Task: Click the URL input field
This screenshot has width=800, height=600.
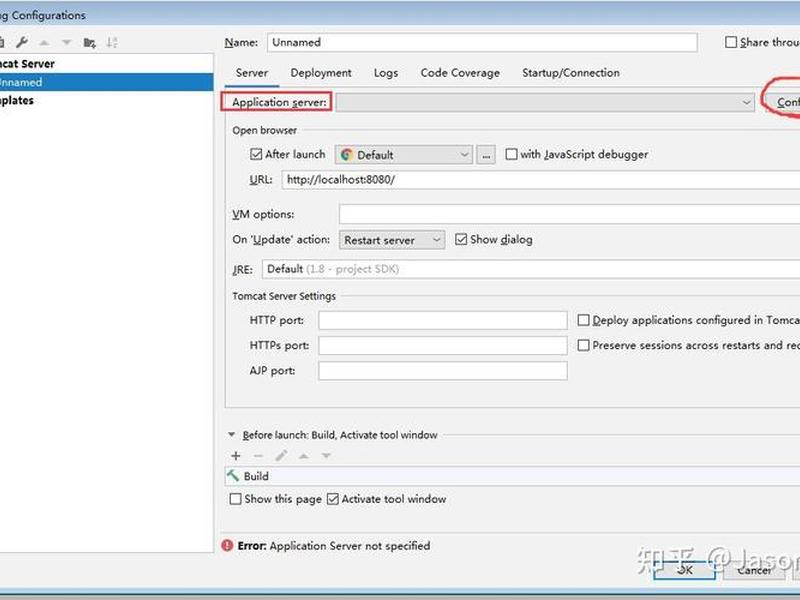Action: pyautogui.click(x=541, y=180)
